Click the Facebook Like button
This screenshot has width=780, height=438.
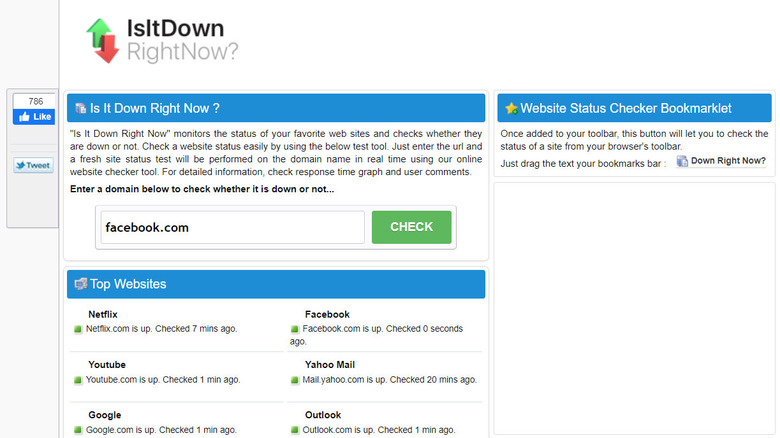(x=34, y=117)
